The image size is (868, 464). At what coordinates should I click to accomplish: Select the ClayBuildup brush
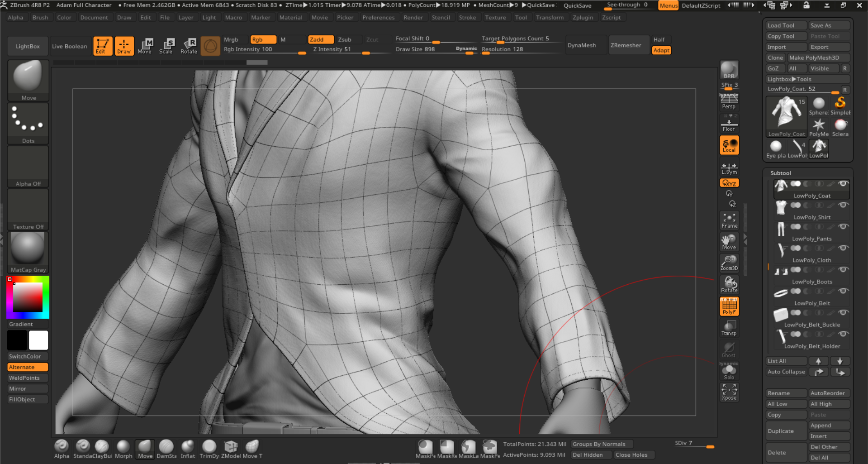(x=102, y=449)
